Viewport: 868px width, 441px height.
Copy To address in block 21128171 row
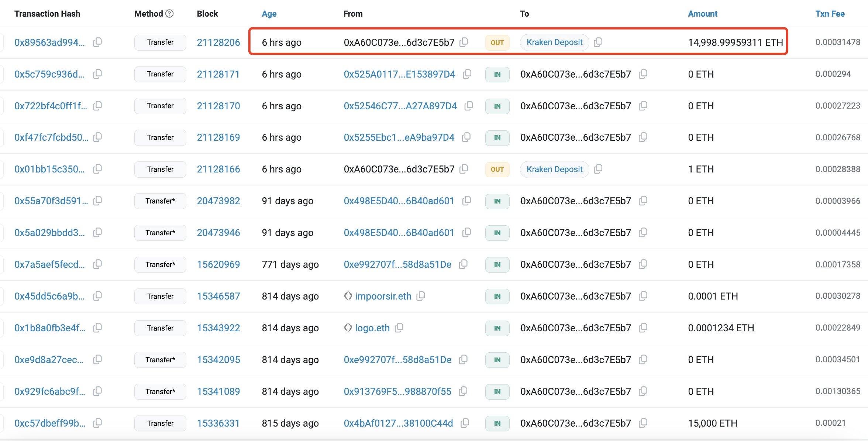coord(643,74)
